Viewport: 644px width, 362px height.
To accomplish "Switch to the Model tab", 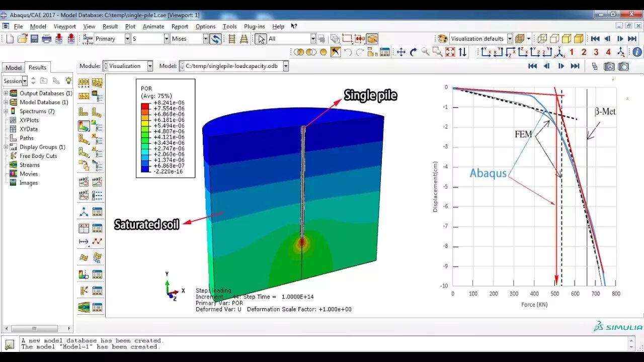I will (x=14, y=68).
